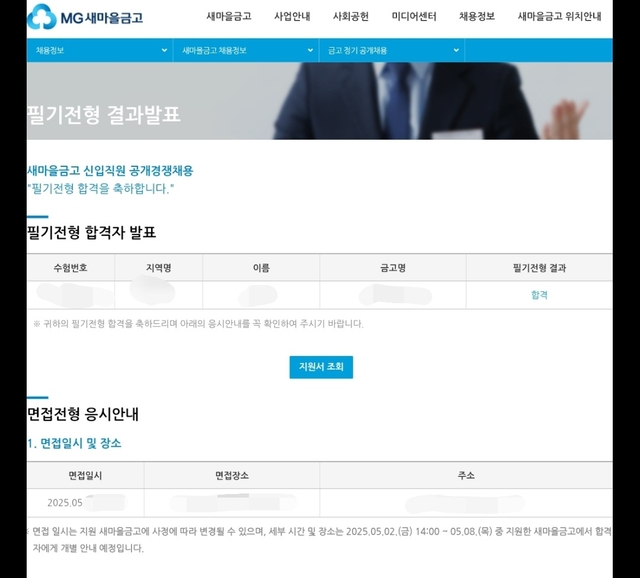Click the 금고명 column header
This screenshot has width=640, height=578.
tap(393, 268)
